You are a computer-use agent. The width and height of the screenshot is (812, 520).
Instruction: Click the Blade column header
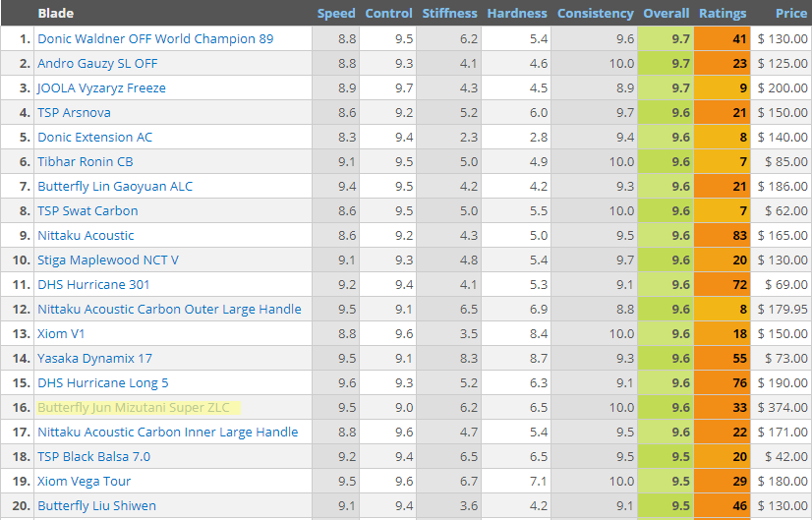click(55, 14)
